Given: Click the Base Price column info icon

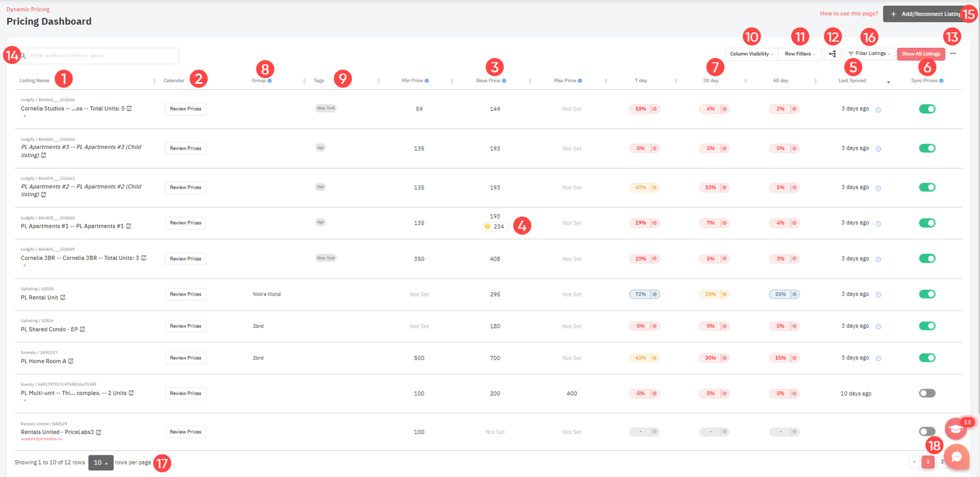Looking at the screenshot, I should click(x=504, y=81).
